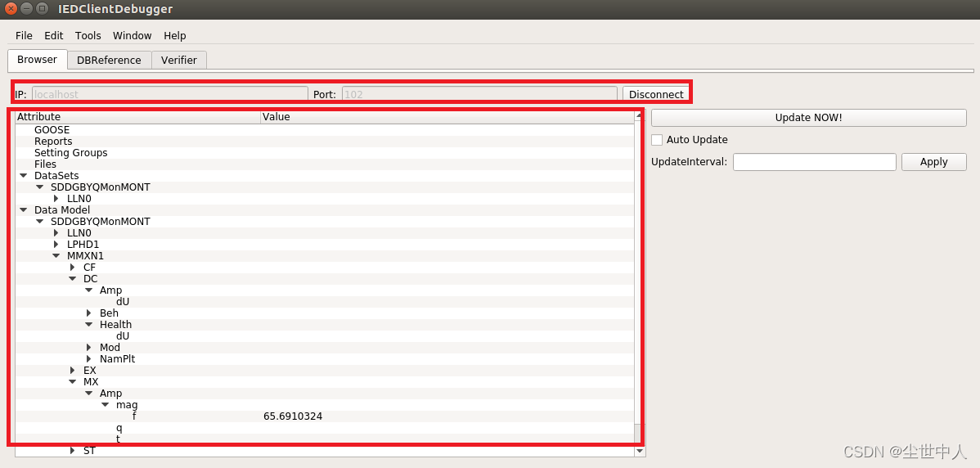Expand the EX node
The image size is (980, 468).
point(73,370)
